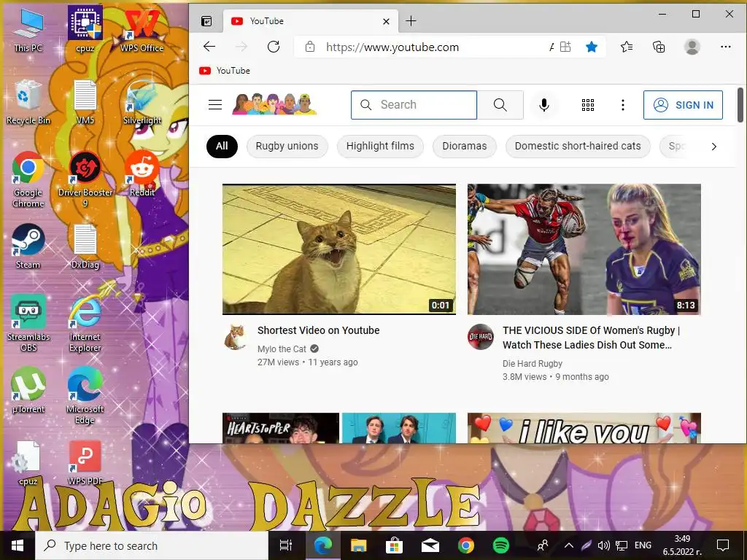
Task: Select the Reddit desktop shortcut
Action: [142, 174]
